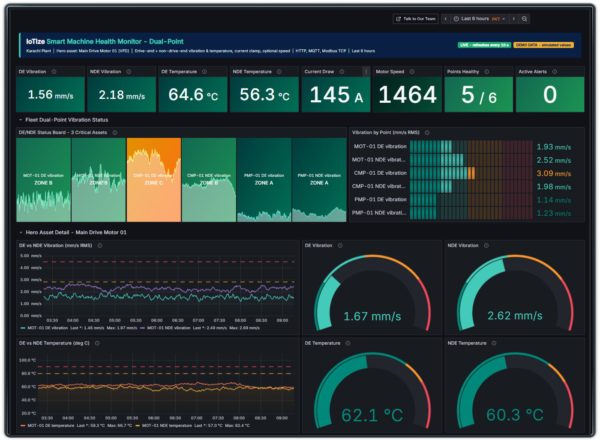Click info icon on DE Temperature 62.1 °C gauge
Image resolution: width=600 pixels, height=441 pixels.
pyautogui.click(x=347, y=343)
